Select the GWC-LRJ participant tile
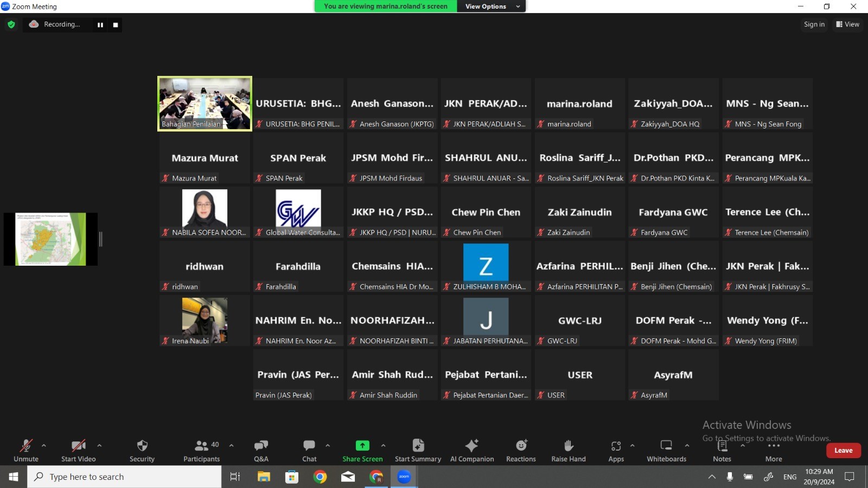This screenshot has width=868, height=488. (x=579, y=320)
